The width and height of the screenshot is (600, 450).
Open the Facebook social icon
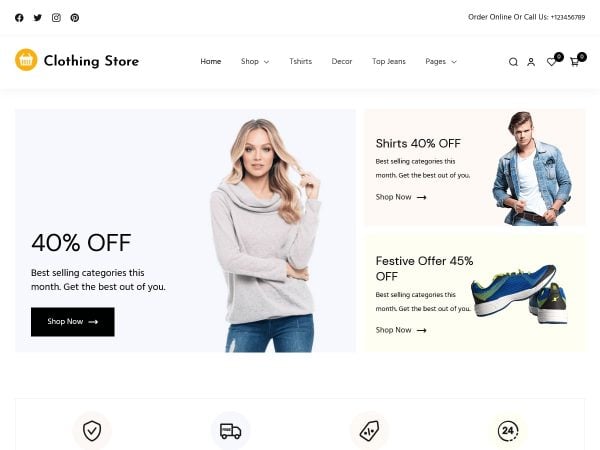tap(19, 18)
